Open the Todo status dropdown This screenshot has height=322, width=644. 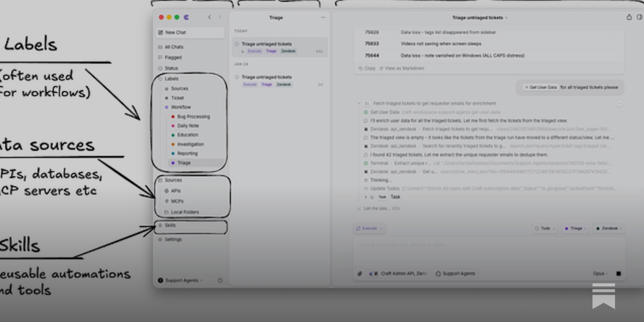[x=545, y=229]
